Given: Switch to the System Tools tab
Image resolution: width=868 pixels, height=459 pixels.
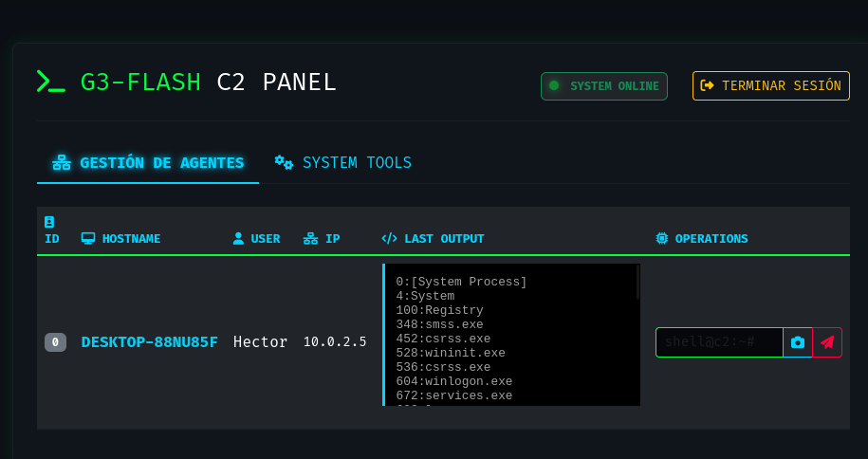Looking at the screenshot, I should click(x=343, y=163).
